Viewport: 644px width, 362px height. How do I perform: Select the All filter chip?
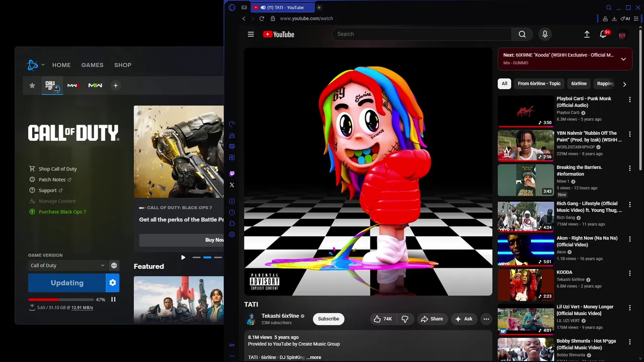(504, 83)
